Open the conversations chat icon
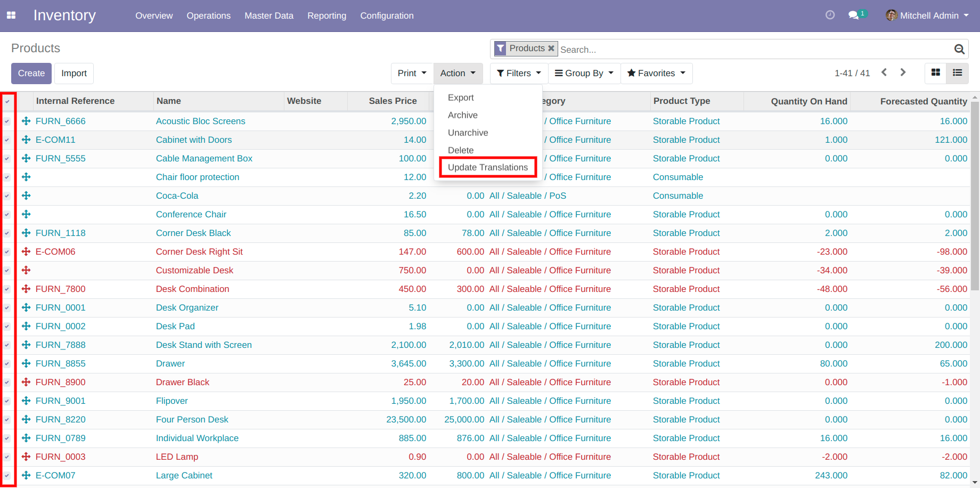This screenshot has height=488, width=980. [854, 15]
